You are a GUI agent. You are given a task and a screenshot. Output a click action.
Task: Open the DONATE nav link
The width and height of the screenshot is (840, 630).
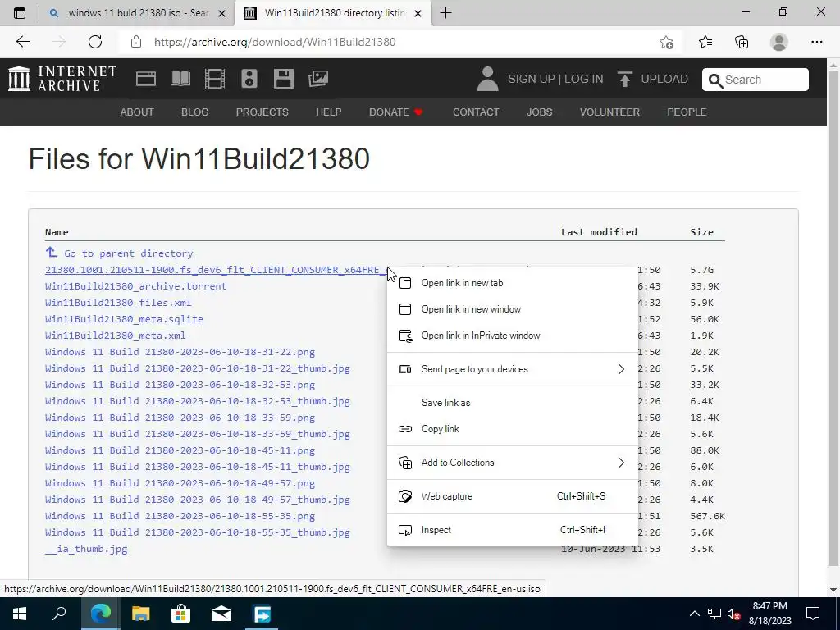395,112
